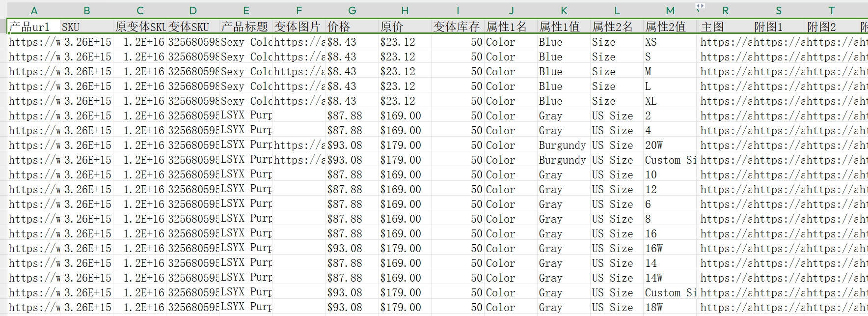Click Burgundy in the 20W row
The width and height of the screenshot is (868, 316).
(x=564, y=145)
